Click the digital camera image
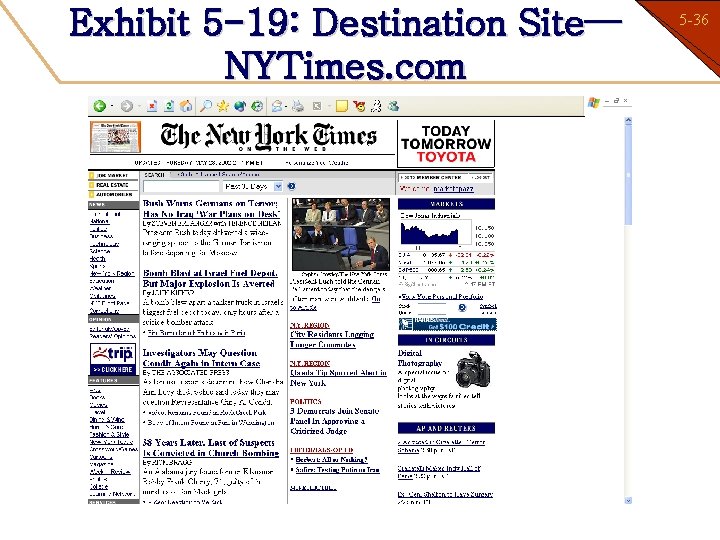720x540 pixels. (473, 369)
